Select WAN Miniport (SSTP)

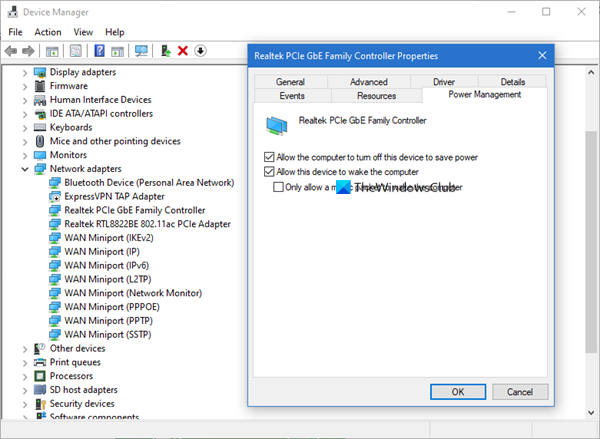coord(108,334)
